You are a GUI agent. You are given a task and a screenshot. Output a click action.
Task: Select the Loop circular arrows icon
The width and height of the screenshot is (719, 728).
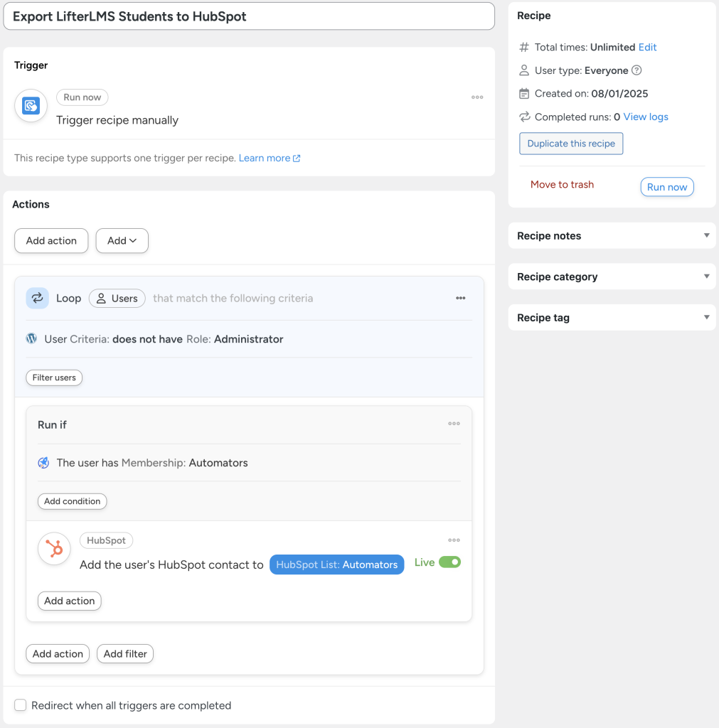click(37, 298)
